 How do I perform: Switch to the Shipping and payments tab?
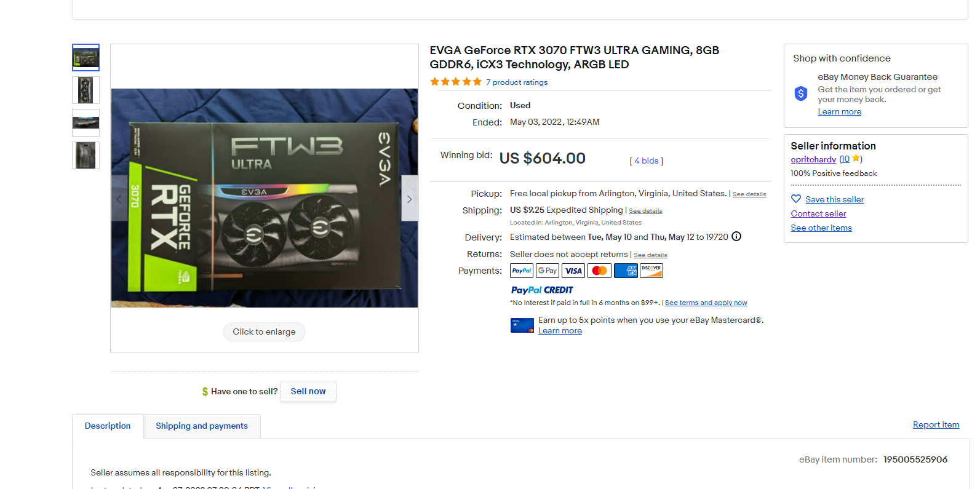[x=202, y=426]
